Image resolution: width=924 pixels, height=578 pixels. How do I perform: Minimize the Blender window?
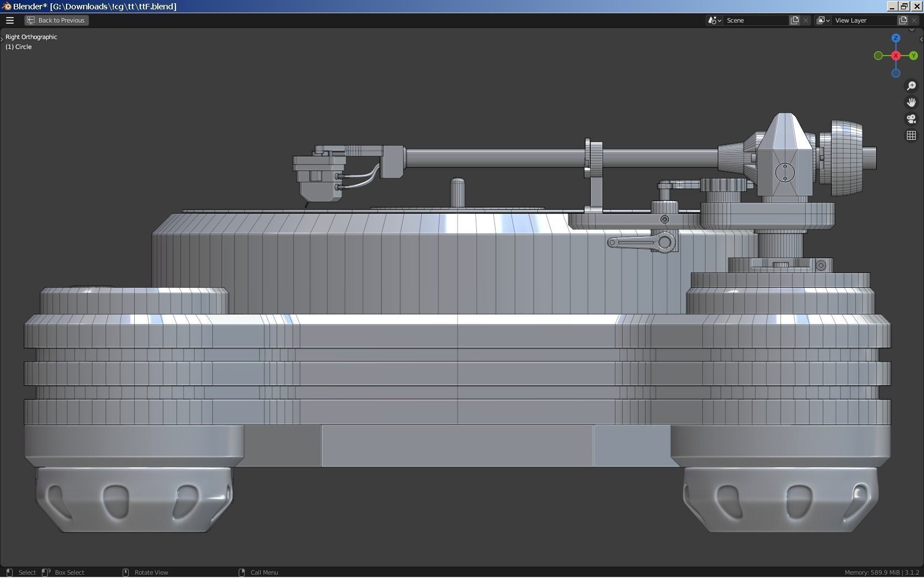pos(892,6)
